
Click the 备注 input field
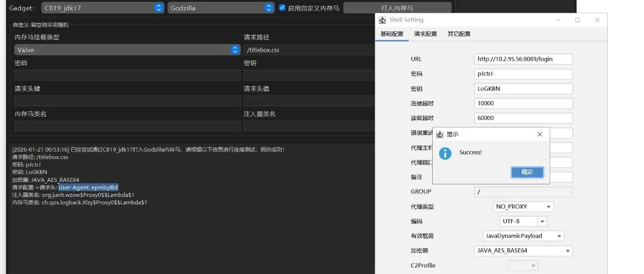pyautogui.click(x=523, y=177)
